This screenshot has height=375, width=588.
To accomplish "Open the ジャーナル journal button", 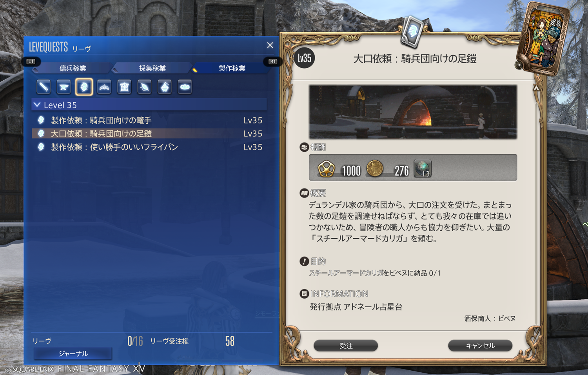I will (73, 353).
